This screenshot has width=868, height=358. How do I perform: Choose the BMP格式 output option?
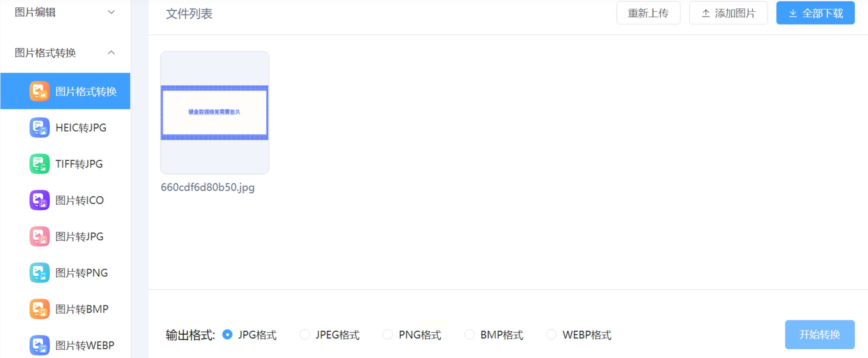(470, 334)
